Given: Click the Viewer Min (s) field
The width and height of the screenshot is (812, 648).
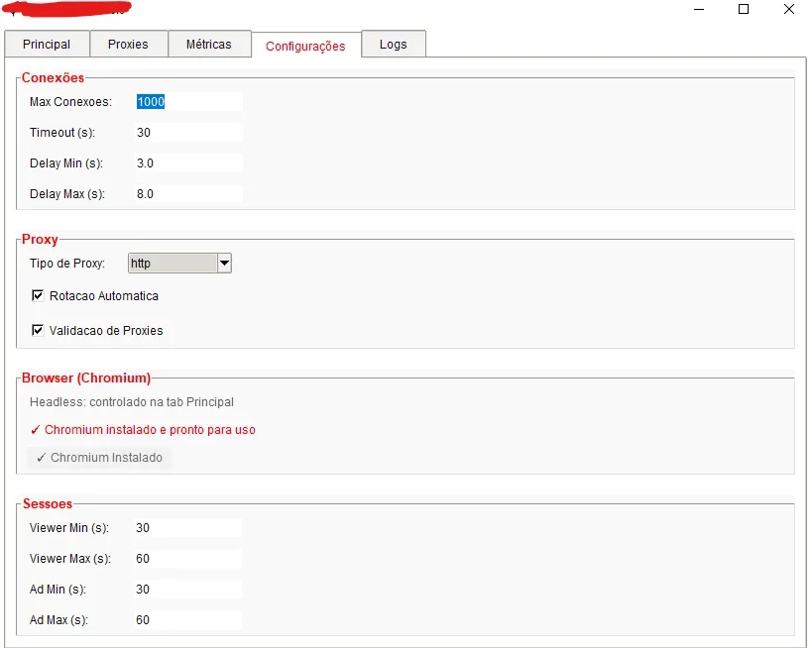Looking at the screenshot, I should [x=187, y=528].
